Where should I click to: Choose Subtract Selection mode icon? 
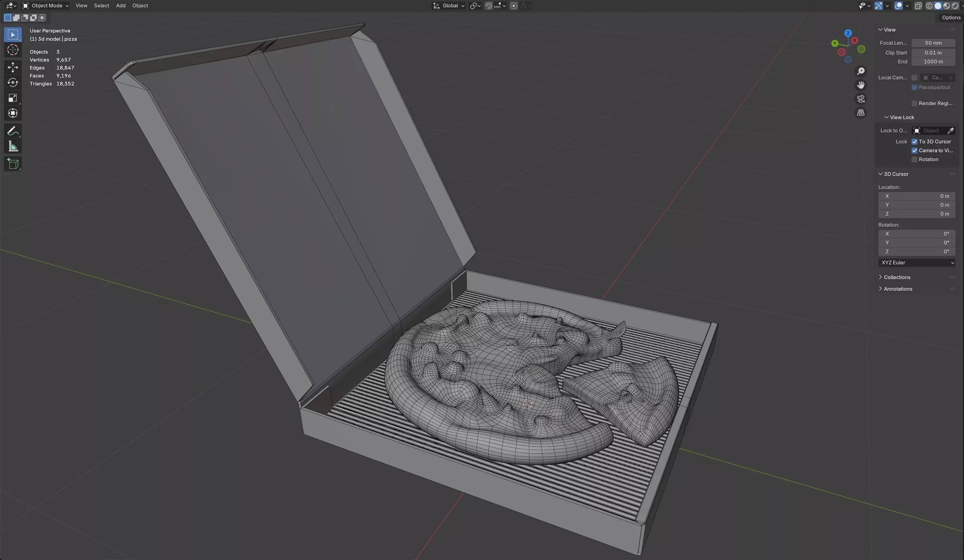25,17
